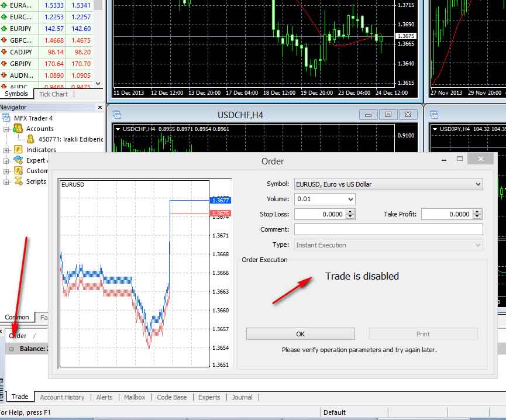Expand the Scripts tree node

click(x=6, y=182)
